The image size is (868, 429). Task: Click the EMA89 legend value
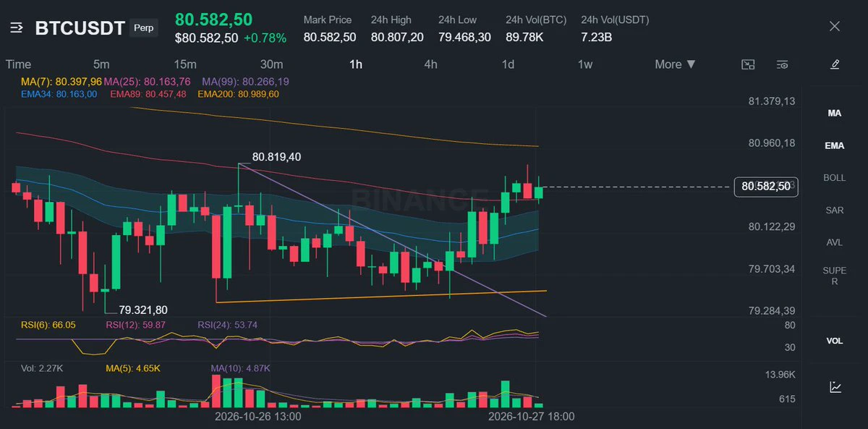point(148,94)
